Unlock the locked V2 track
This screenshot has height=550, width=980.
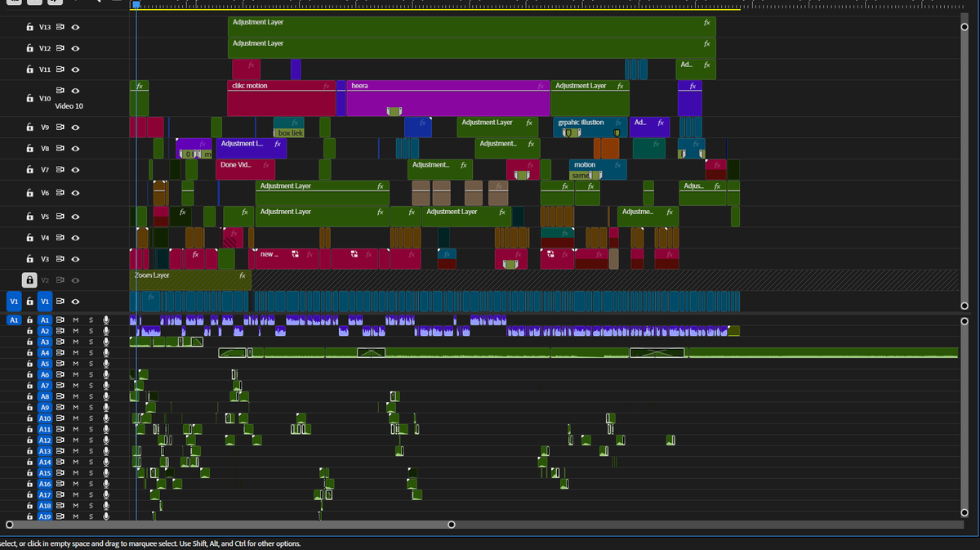point(29,280)
